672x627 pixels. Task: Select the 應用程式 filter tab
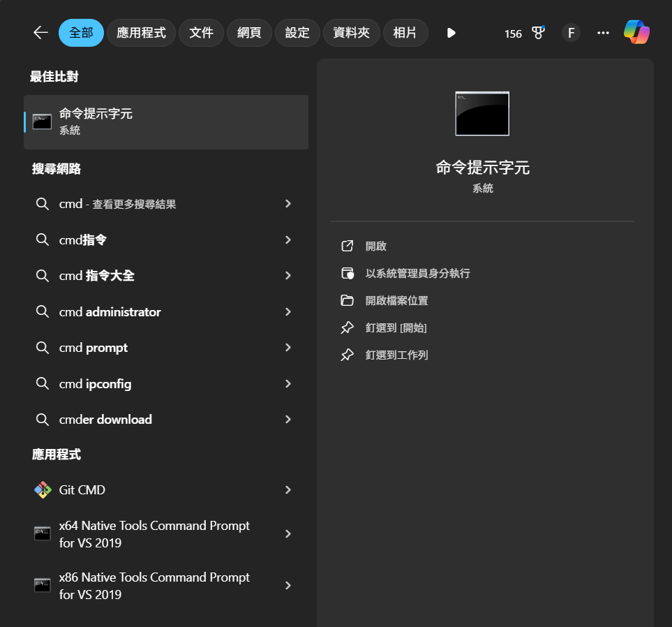141,33
